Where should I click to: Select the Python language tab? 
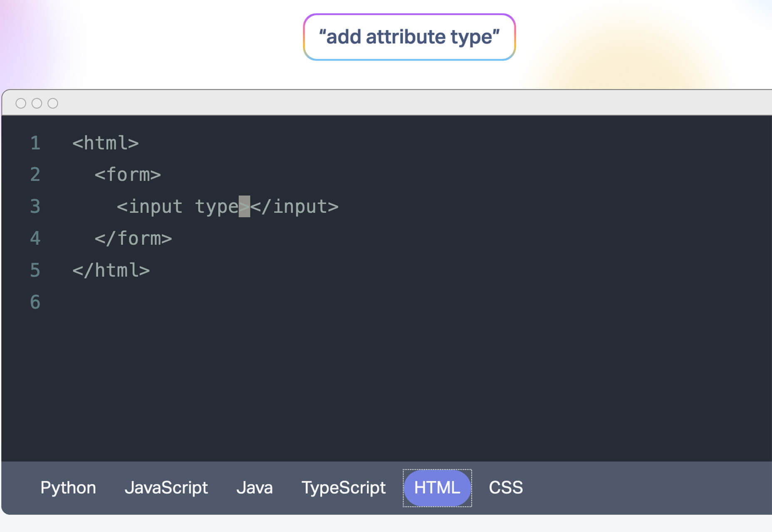click(68, 488)
